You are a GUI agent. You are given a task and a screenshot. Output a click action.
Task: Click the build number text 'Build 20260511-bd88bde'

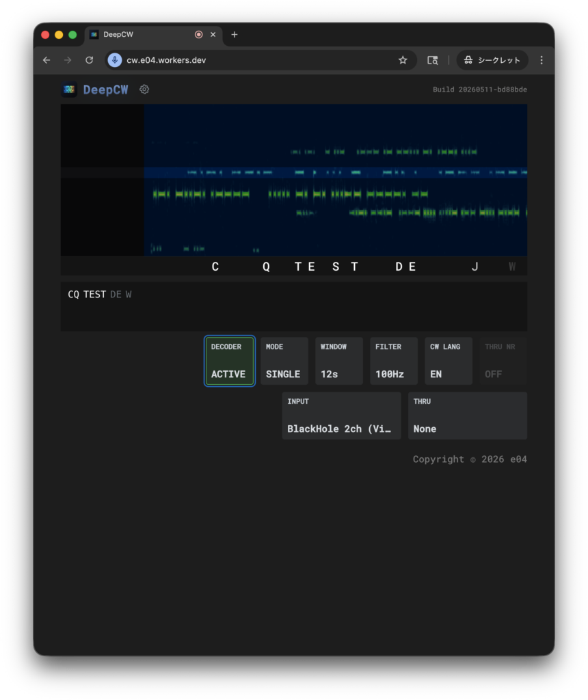(479, 90)
